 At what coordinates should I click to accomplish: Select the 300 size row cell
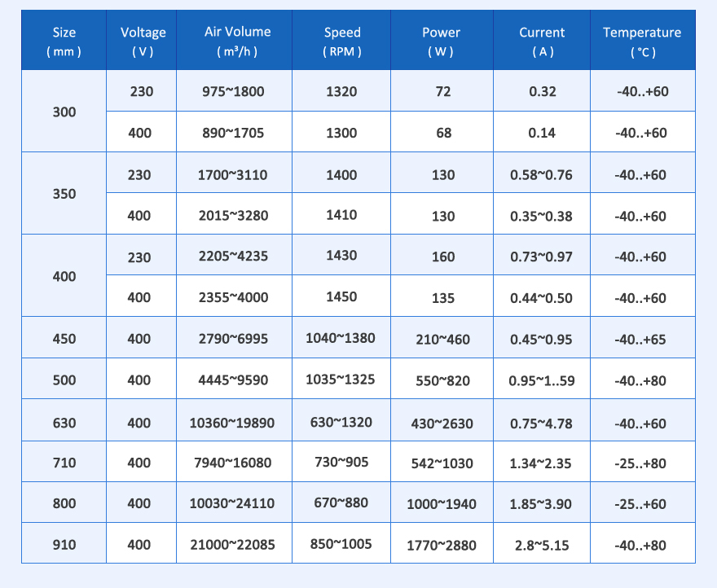point(64,112)
